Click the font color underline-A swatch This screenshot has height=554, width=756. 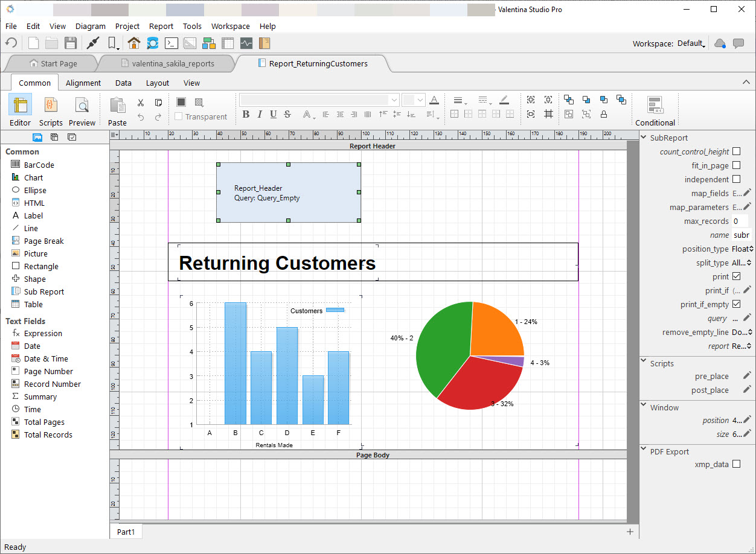pyautogui.click(x=434, y=101)
